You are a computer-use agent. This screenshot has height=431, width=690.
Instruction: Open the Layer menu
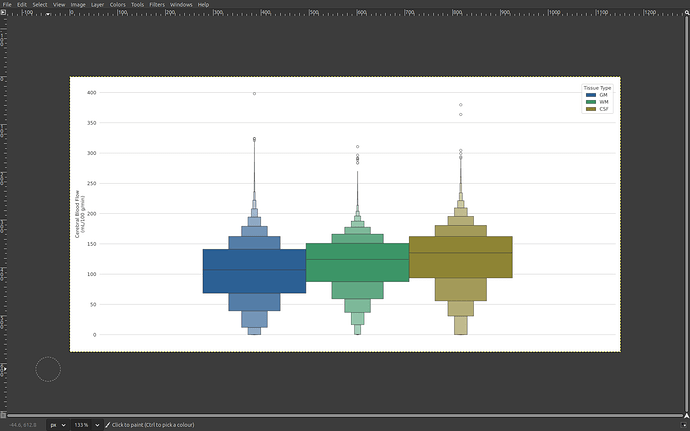[97, 4]
